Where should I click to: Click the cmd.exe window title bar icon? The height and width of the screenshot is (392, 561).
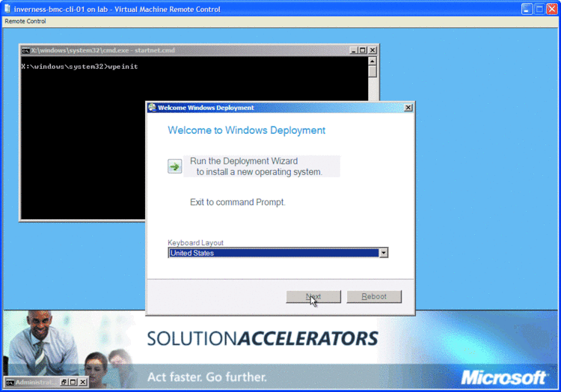tap(25, 50)
